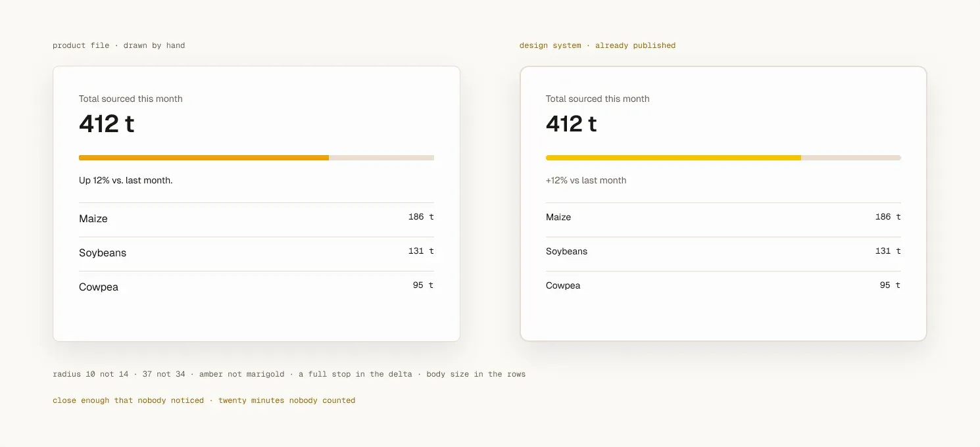Click the 'Cowpea' label in design system card
This screenshot has width=980, height=447.
(563, 285)
